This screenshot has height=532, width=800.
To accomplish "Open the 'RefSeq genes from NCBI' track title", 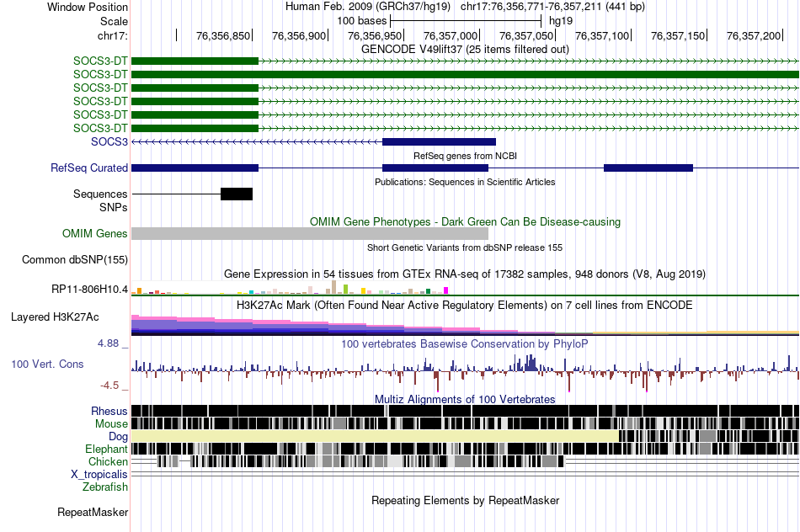I will pos(465,156).
